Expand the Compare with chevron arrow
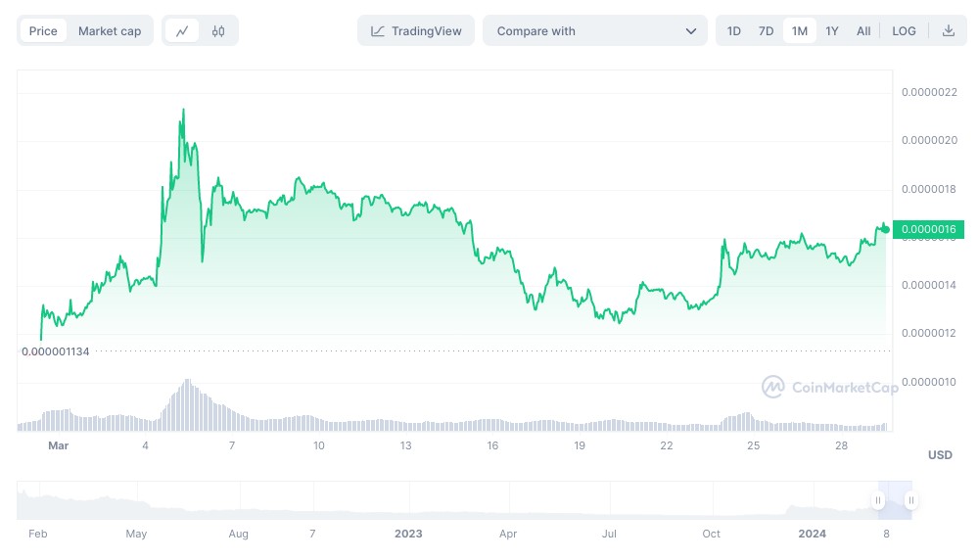This screenshot has height=560, width=978. point(690,31)
